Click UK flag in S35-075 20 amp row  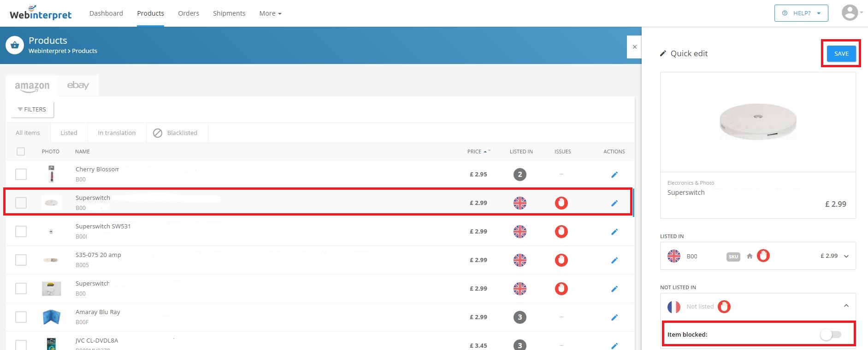(x=520, y=260)
